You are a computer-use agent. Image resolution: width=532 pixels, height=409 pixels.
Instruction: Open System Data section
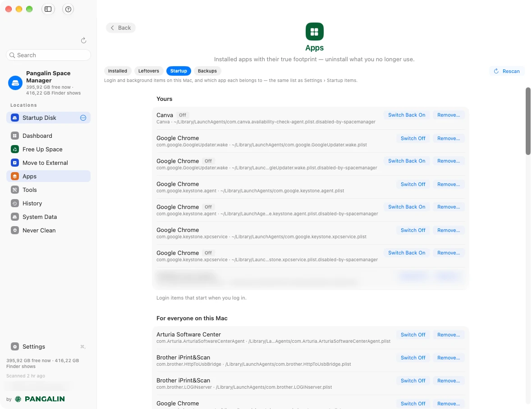click(x=49, y=217)
